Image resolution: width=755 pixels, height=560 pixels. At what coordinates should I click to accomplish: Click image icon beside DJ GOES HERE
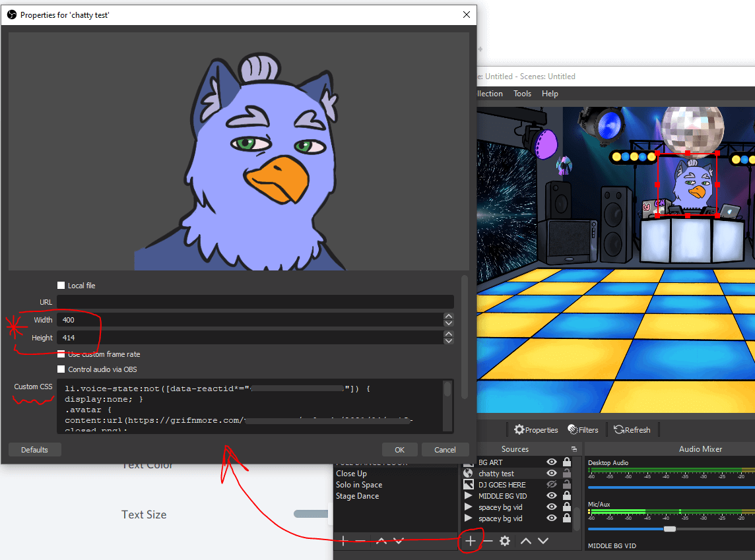coord(468,484)
